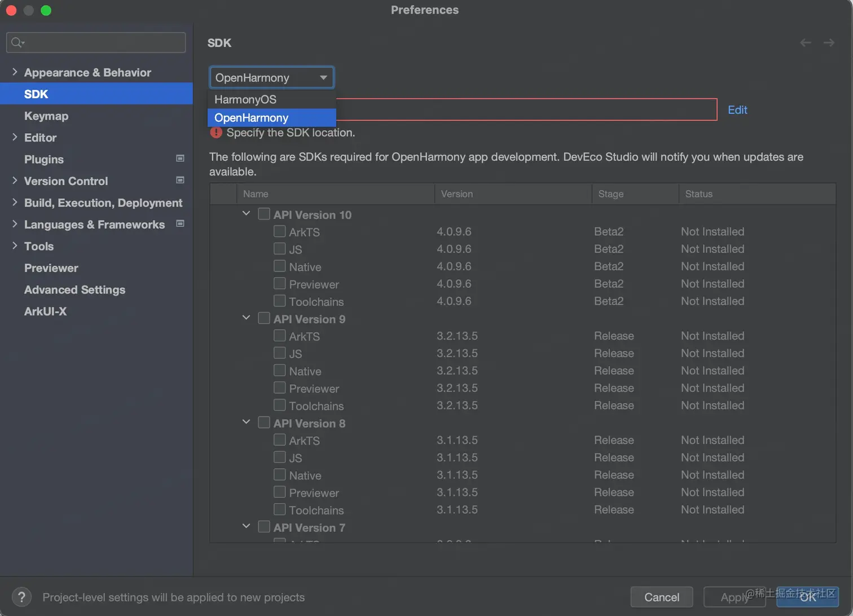Image resolution: width=853 pixels, height=616 pixels.
Task: Click the project-level icon beside Plugins
Action: [181, 159]
